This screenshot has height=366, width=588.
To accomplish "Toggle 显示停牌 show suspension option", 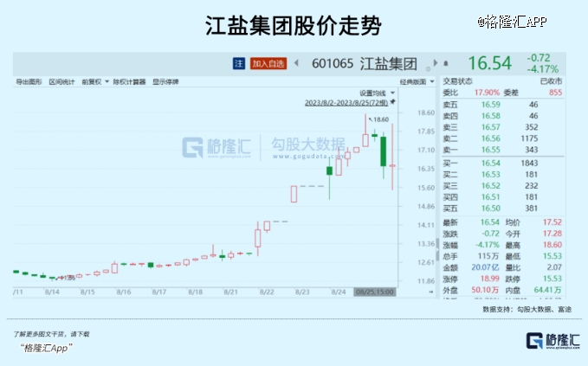I will click(x=165, y=81).
